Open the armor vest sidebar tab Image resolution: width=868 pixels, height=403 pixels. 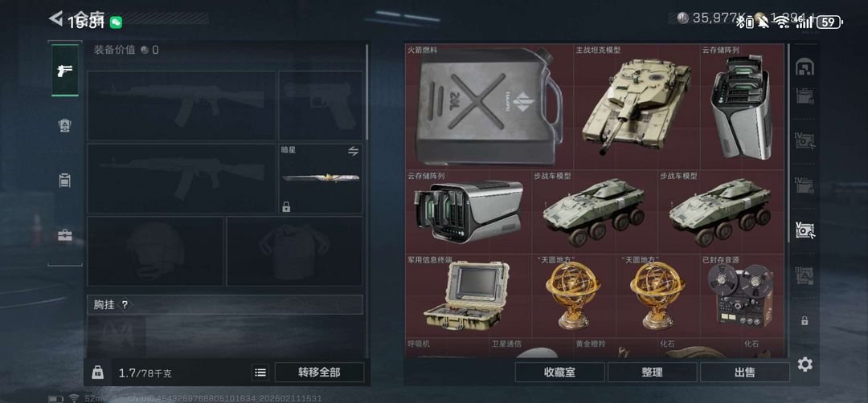coord(65,125)
